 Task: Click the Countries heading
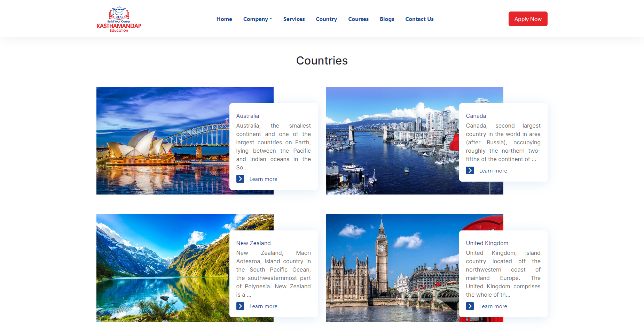[x=322, y=61]
